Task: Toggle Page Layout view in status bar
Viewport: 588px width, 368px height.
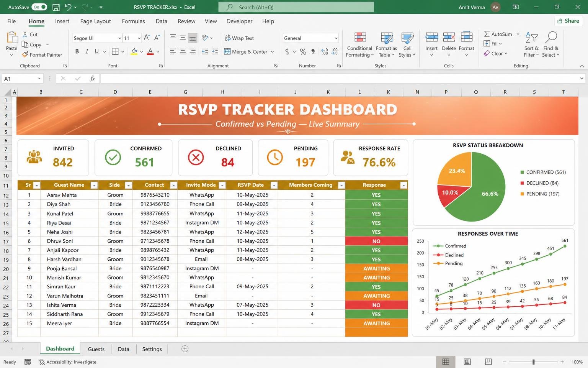Action: [x=467, y=361]
